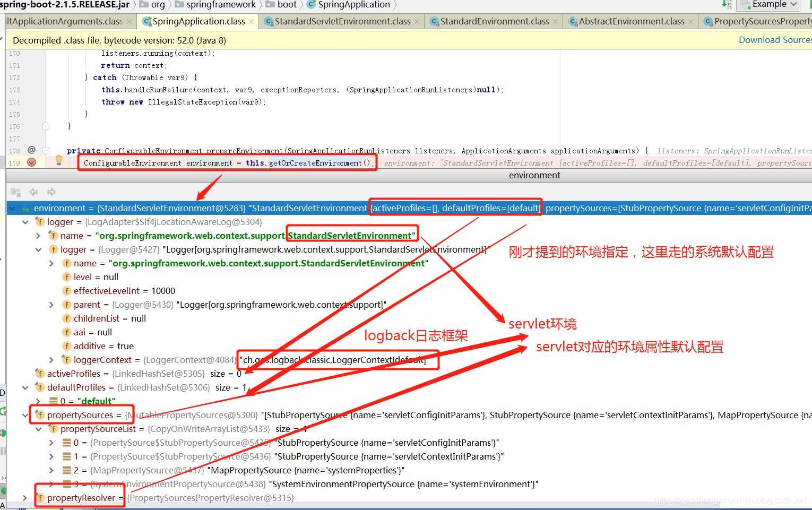Click the forward arrow in the evaluate toolbar

click(x=51, y=192)
